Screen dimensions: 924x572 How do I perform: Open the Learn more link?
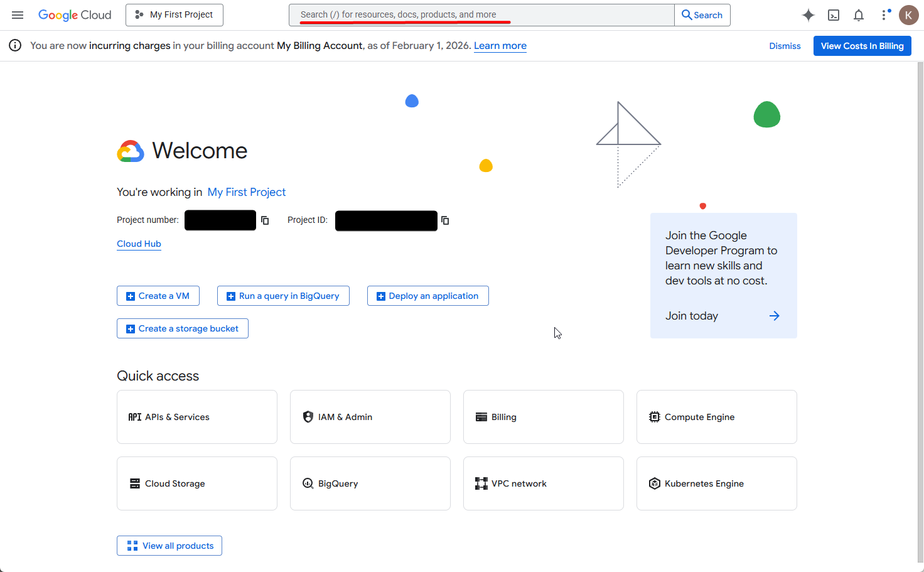click(x=500, y=46)
